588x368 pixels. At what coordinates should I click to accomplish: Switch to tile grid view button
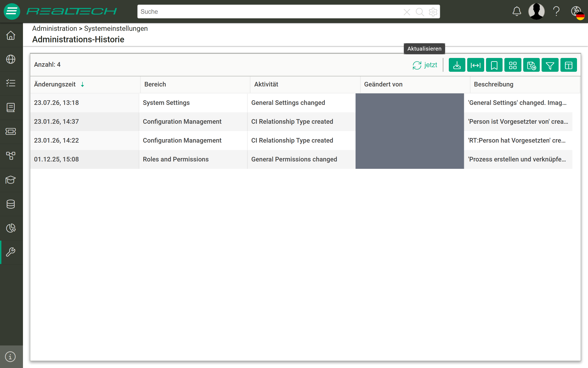pos(513,65)
